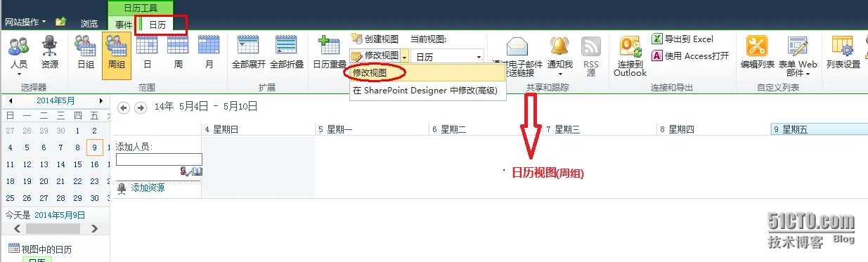Click the check names icon

[185, 171]
